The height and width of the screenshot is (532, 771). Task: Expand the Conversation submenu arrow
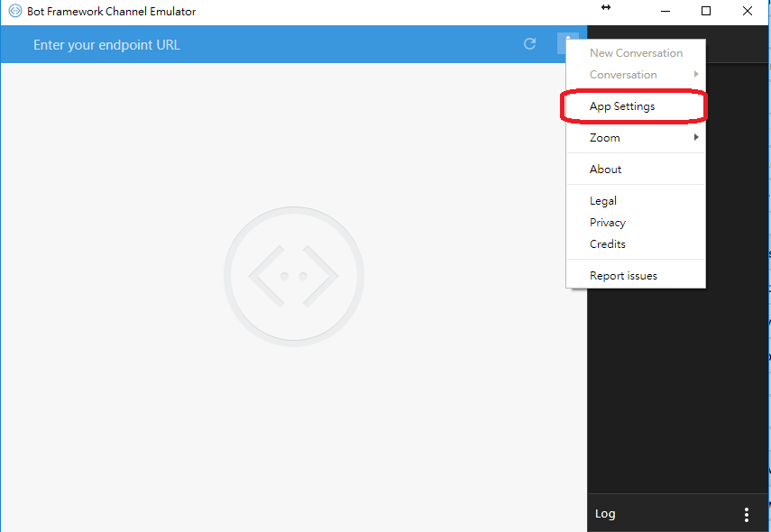coord(696,74)
